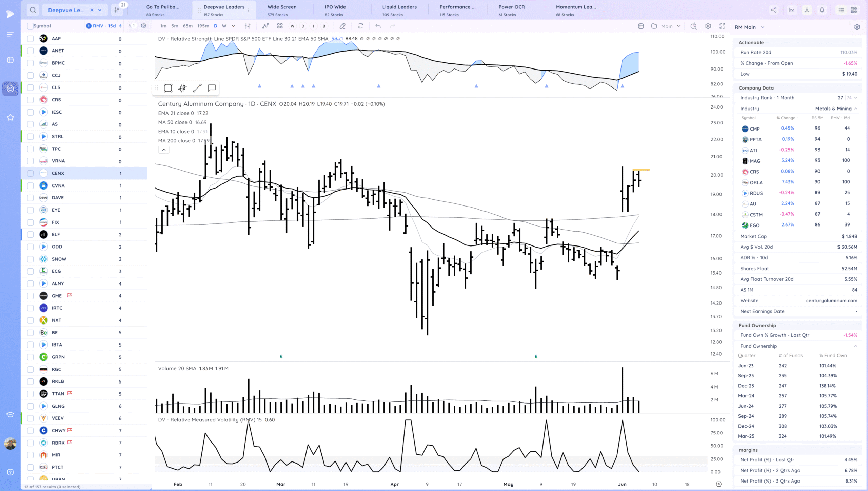Switch to the Power-DCR tab
Viewport: 868px width, 491px height.
coord(511,10)
